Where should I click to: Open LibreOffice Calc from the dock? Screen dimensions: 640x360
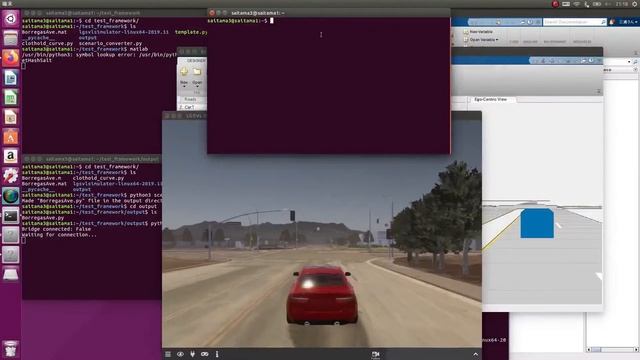pos(11,97)
